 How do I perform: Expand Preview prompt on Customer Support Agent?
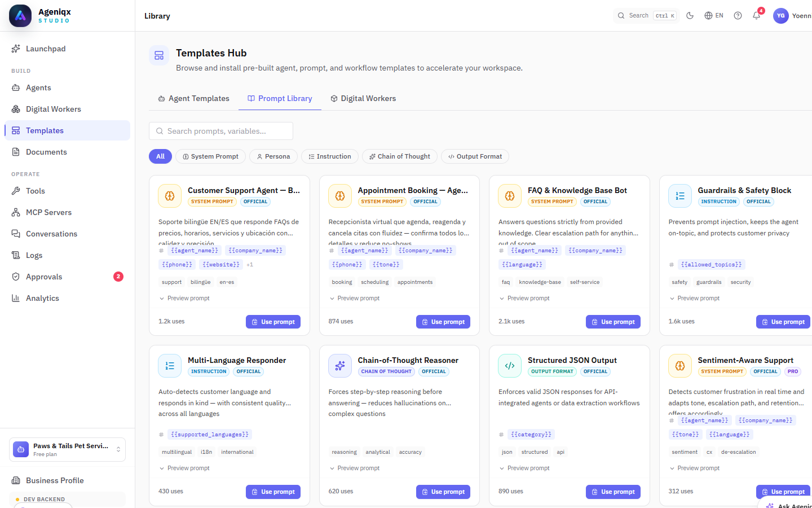[184, 298]
